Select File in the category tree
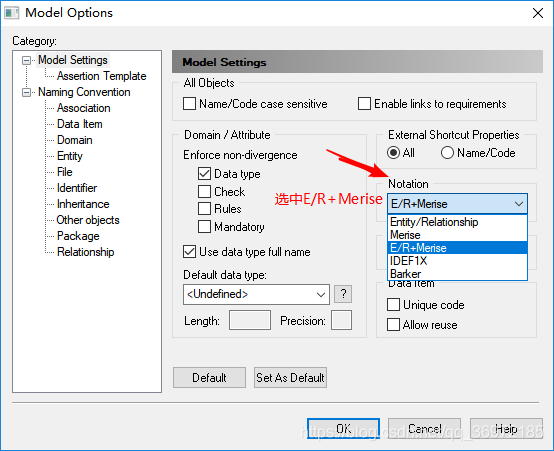554x451 pixels. point(65,172)
